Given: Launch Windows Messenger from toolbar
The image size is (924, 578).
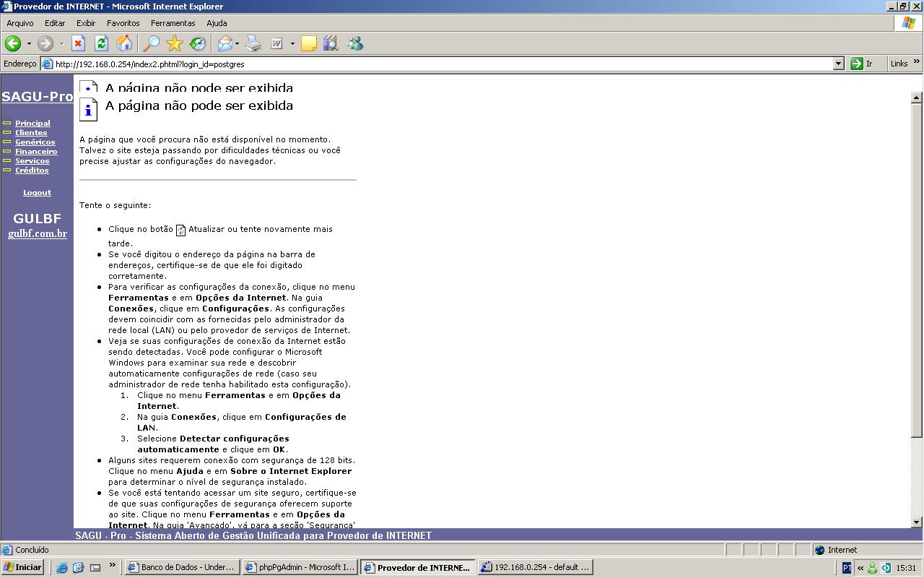Looking at the screenshot, I should pos(355,44).
